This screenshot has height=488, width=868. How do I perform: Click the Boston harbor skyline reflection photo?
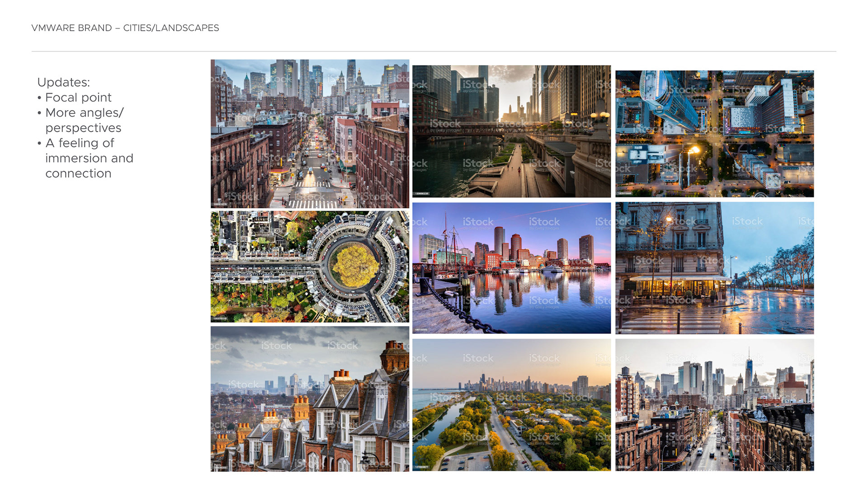[x=511, y=268]
